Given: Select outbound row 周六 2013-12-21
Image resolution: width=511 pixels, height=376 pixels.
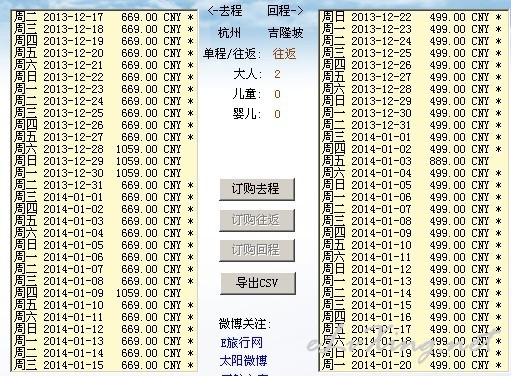Looking at the screenshot, I should tap(104, 65).
